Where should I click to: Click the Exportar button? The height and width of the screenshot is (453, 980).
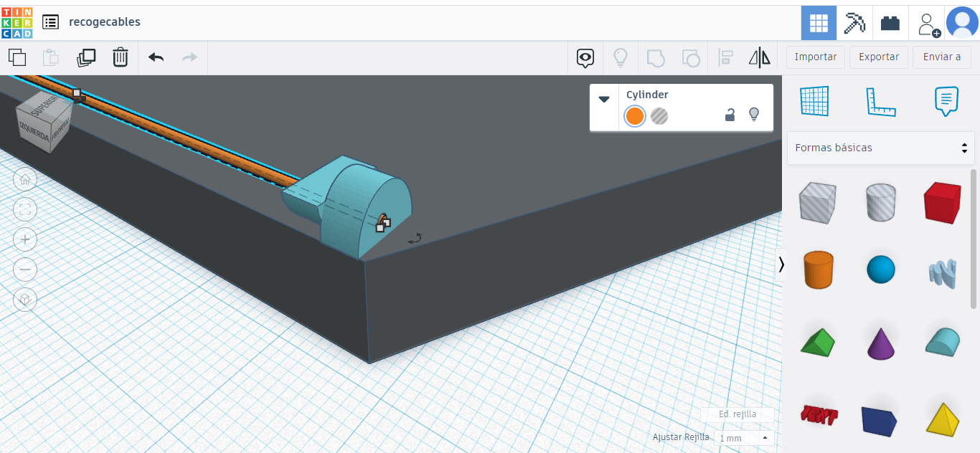pos(879,57)
